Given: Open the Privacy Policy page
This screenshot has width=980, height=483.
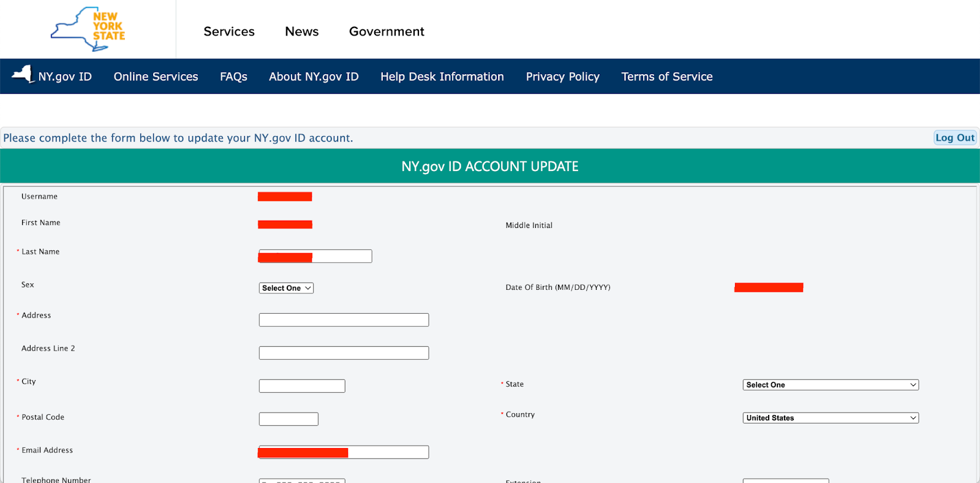Looking at the screenshot, I should [563, 77].
